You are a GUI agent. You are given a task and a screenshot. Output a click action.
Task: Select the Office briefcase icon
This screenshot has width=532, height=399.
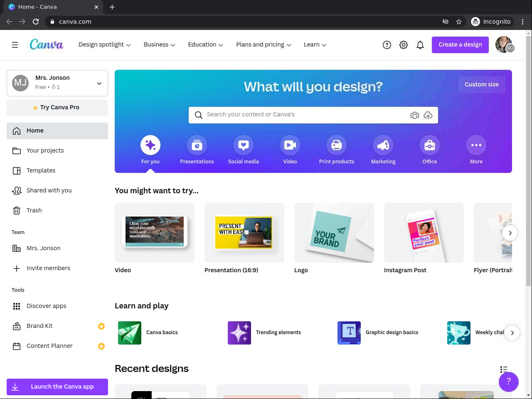[x=430, y=145]
